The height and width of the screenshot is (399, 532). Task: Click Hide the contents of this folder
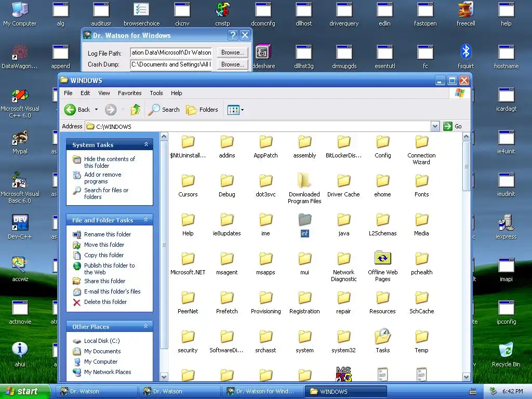(x=109, y=162)
